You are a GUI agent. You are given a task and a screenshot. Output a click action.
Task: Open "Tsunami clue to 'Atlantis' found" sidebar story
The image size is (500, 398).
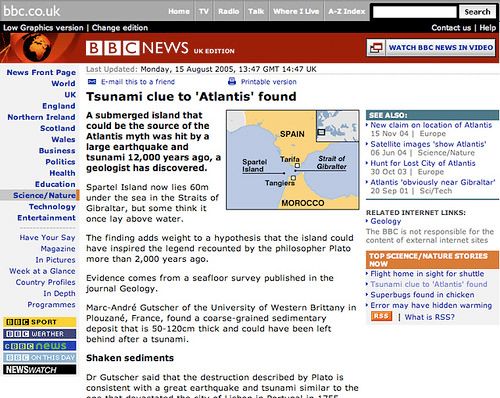coord(429,284)
